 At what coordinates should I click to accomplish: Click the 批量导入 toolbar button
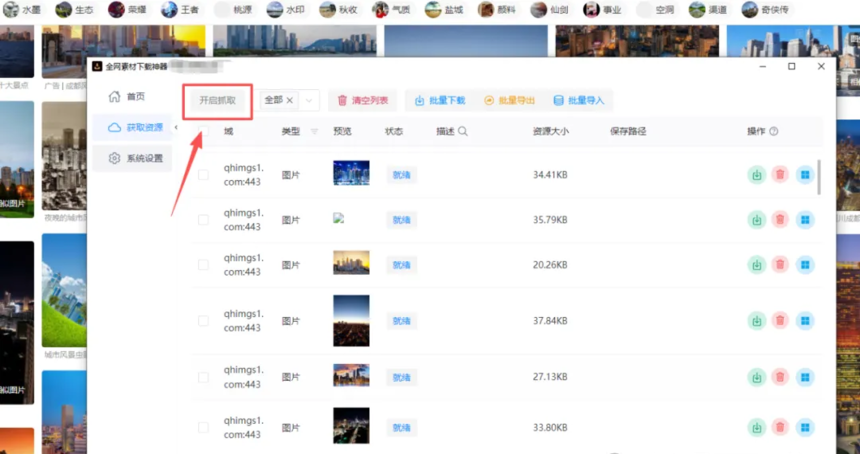click(x=579, y=101)
